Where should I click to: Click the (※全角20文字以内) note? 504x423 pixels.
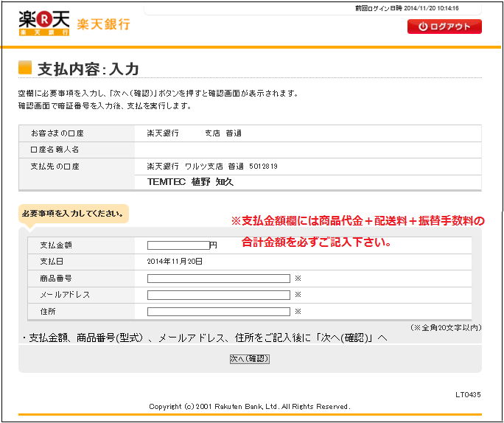[x=446, y=328]
